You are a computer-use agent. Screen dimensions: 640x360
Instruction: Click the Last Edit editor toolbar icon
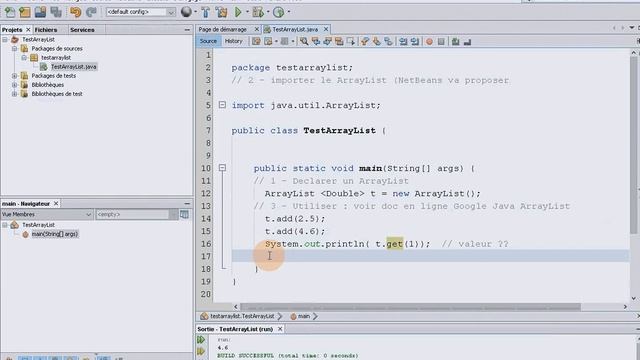click(256, 41)
